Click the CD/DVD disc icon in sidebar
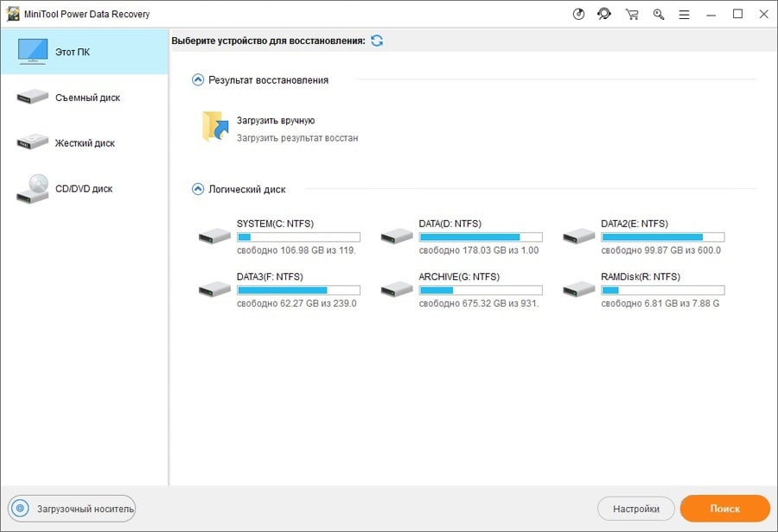Screen dimensions: 778x532 [x=33, y=188]
